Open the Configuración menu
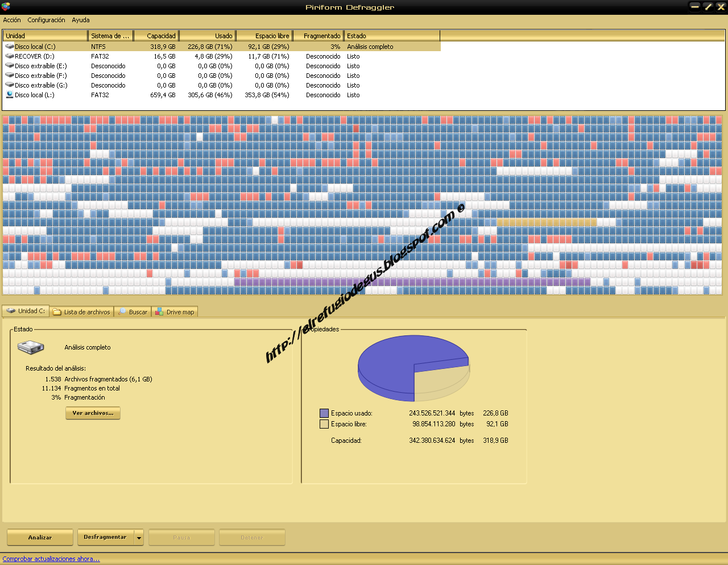Viewport: 728px width, 565px height. coord(46,20)
